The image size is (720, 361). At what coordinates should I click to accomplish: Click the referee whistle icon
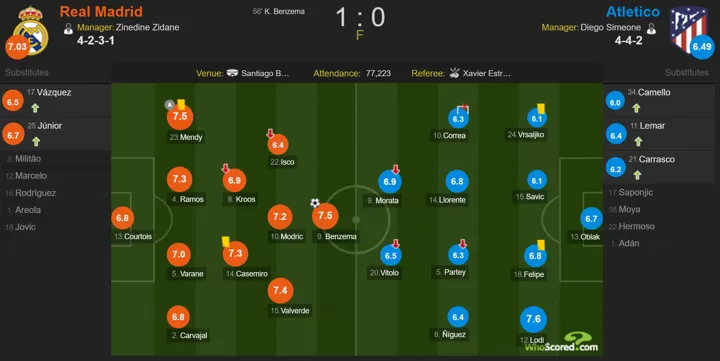click(454, 73)
